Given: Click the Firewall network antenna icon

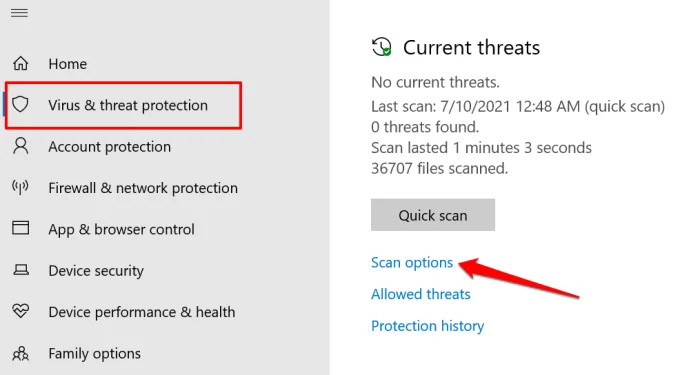Looking at the screenshot, I should [20, 187].
